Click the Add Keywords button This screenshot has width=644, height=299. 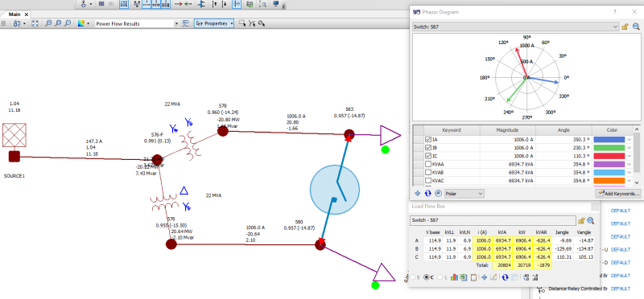617,193
